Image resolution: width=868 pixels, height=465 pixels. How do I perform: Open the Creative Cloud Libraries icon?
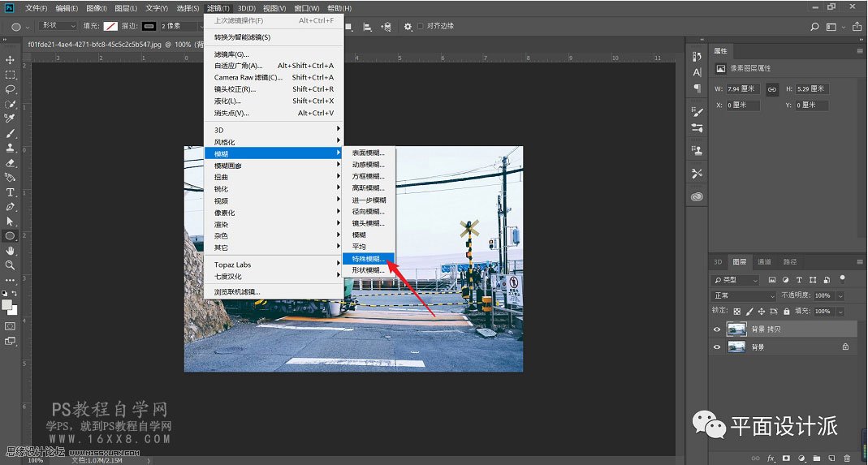click(x=697, y=196)
